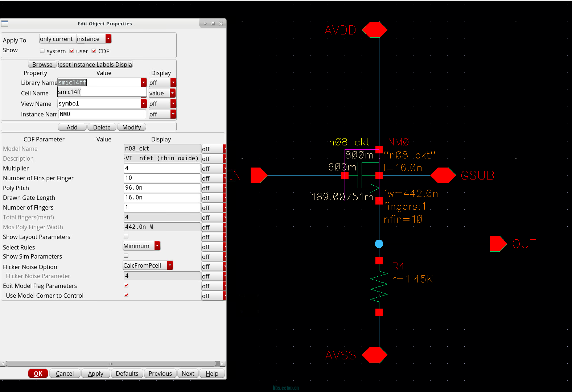Screen dimensions: 572x392
Task: Confirm with the OK button
Action: coord(38,374)
